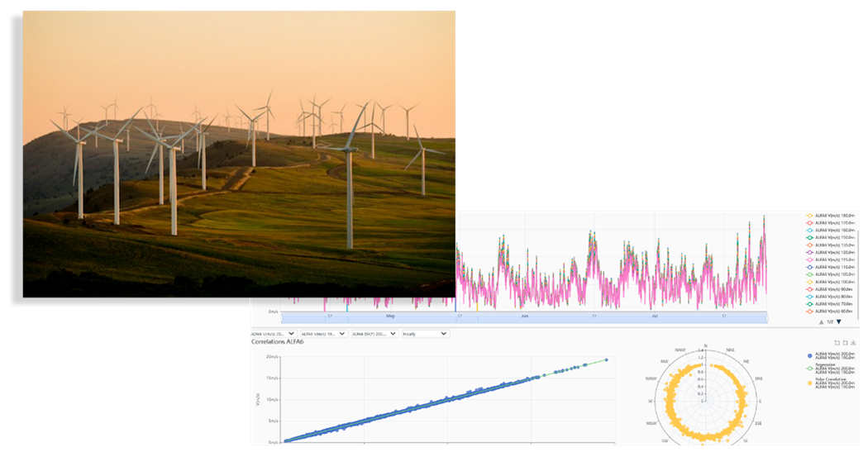Click the download chart icon above the polar plot
This screenshot has width=868, height=452.
[x=853, y=342]
